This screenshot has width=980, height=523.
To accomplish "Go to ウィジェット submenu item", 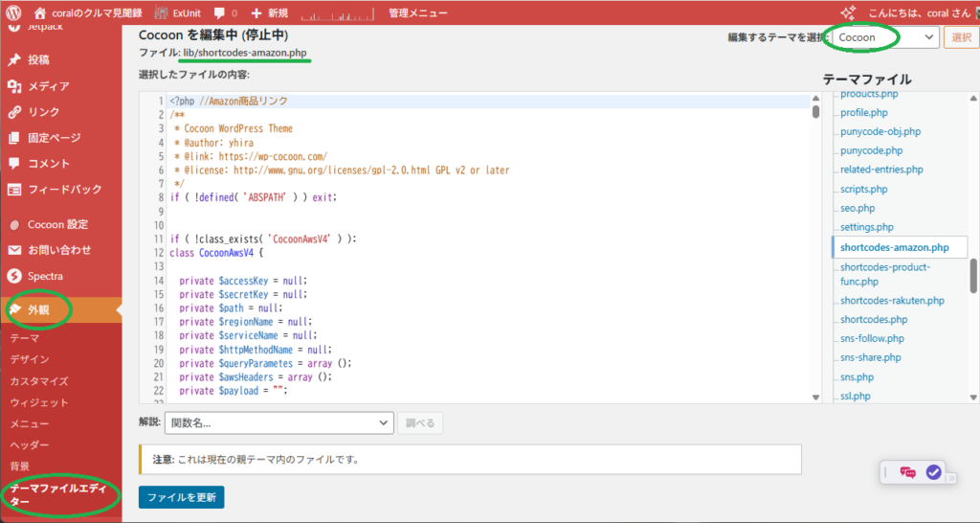I will tap(38, 402).
